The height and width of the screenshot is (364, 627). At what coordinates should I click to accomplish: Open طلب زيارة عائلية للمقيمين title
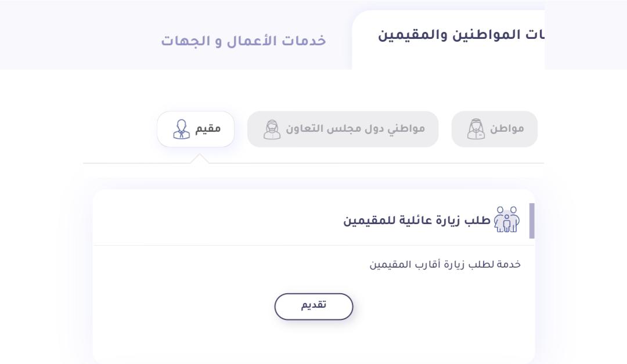[x=417, y=221]
